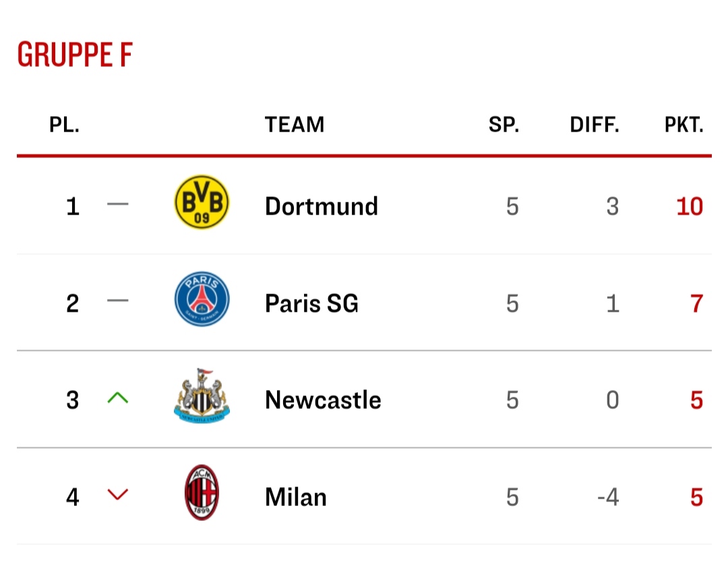The height and width of the screenshot is (562, 728).
Task: Click Newcastle's green up-arrow position indicator
Action: [x=118, y=398]
